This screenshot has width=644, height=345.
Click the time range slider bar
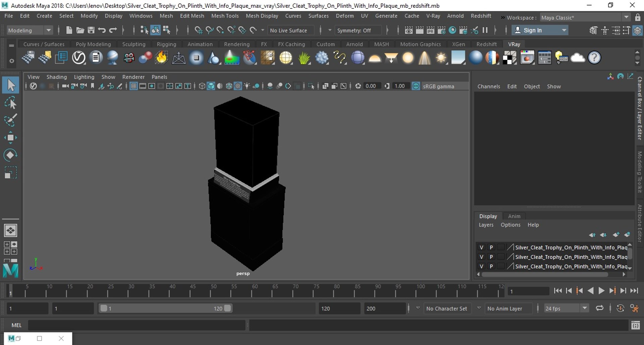(164, 308)
